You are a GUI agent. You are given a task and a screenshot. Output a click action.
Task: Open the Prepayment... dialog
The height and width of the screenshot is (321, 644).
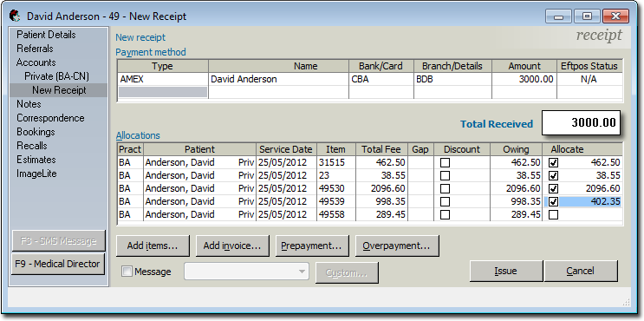click(312, 246)
